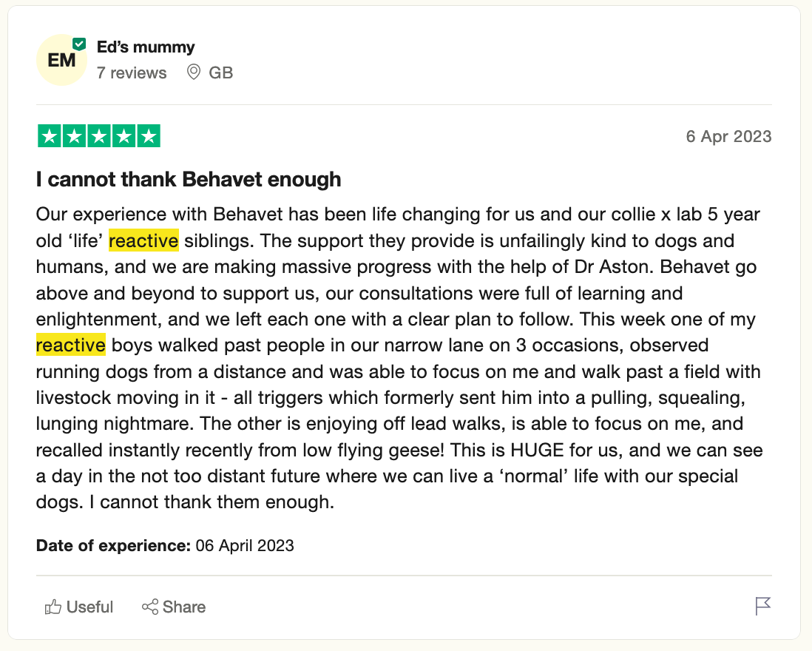Click the share nodes icon

pos(150,607)
